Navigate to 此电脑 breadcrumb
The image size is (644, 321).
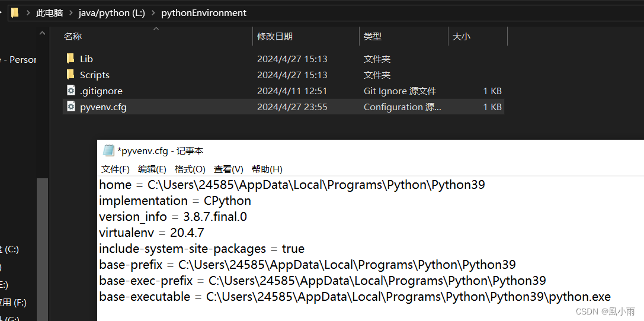click(49, 13)
